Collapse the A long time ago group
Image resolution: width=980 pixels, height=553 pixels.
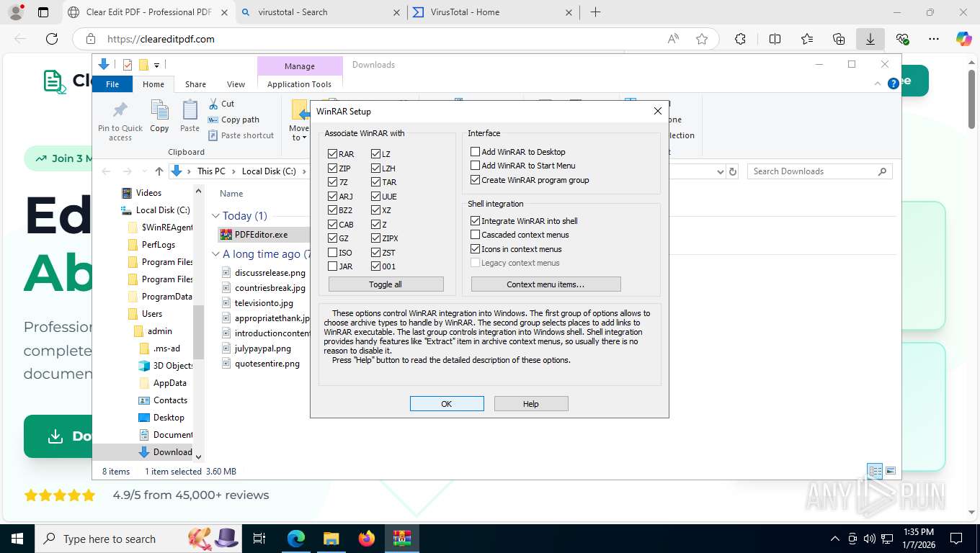coord(215,254)
